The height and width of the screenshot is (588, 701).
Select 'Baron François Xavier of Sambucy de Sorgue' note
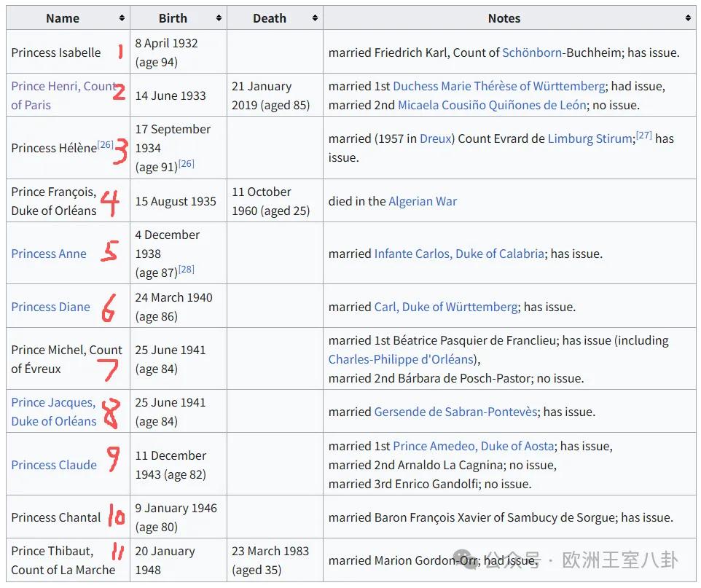coord(496,517)
